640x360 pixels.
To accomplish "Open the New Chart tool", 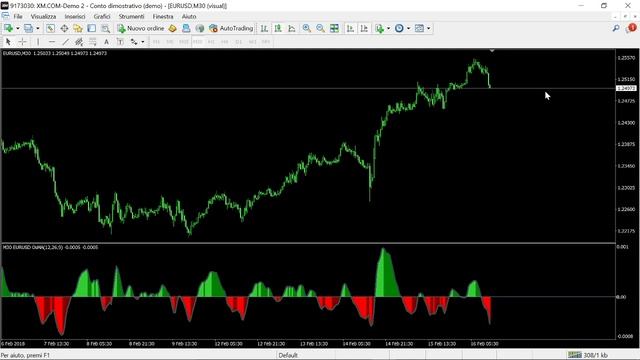I will pyautogui.click(x=8, y=28).
